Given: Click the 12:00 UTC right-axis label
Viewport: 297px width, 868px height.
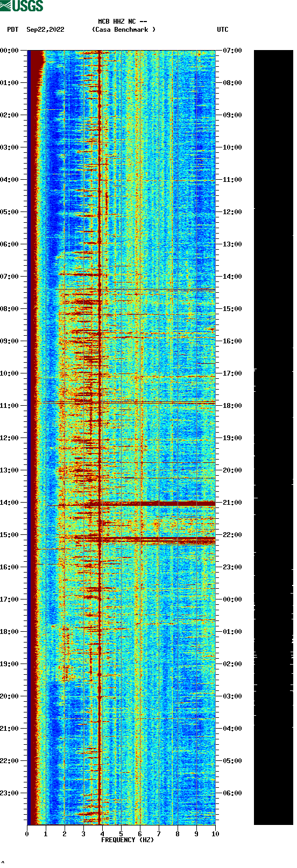Looking at the screenshot, I should 232,212.
